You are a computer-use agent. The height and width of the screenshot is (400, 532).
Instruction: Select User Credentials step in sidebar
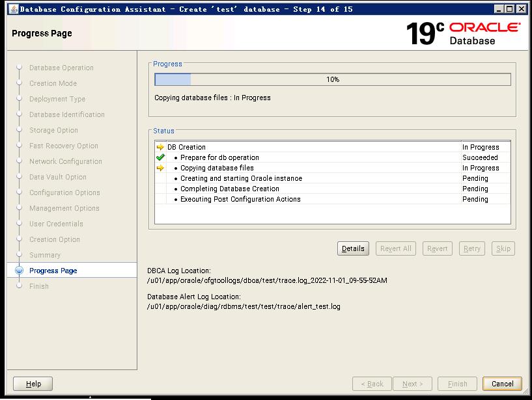coord(56,224)
